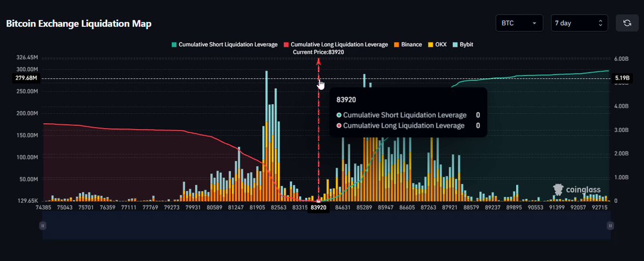This screenshot has width=644, height=261.
Task: Click the 6.00B right axis label
Action: pos(621,59)
